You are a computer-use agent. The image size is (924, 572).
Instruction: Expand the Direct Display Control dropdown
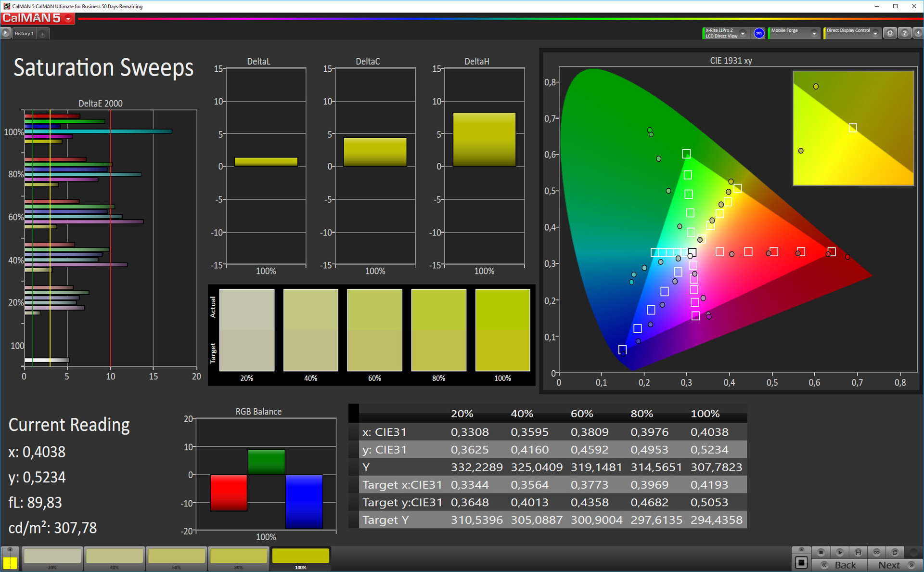(875, 33)
